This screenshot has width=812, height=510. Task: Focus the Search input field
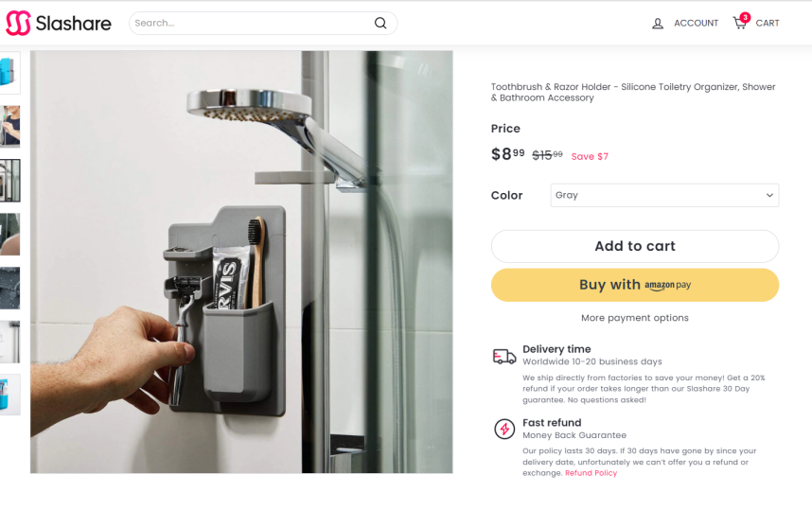click(x=252, y=23)
